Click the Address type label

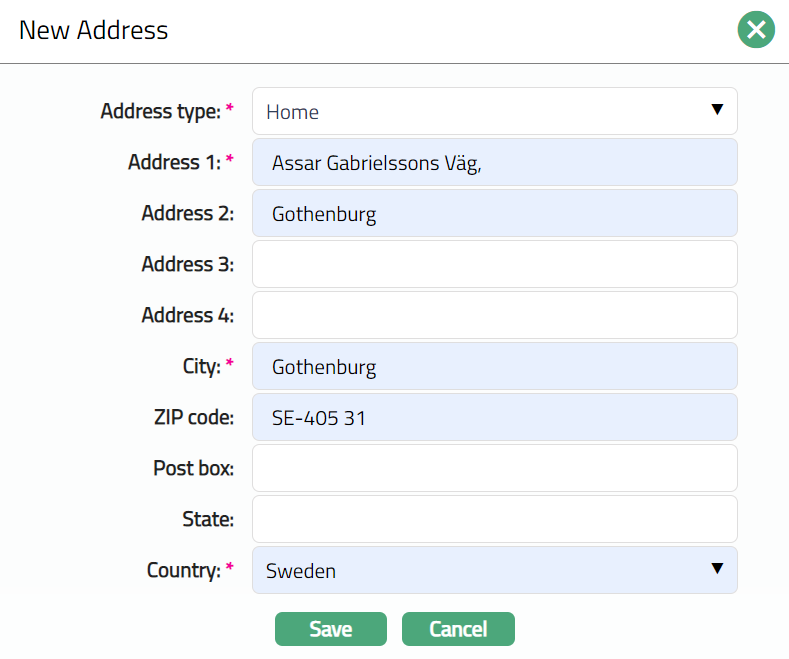coord(160,111)
